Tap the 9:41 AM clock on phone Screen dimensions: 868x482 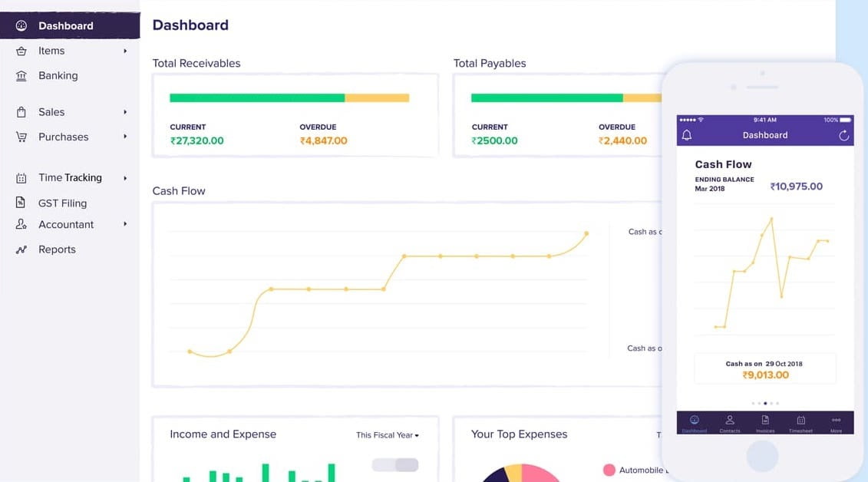pyautogui.click(x=764, y=120)
